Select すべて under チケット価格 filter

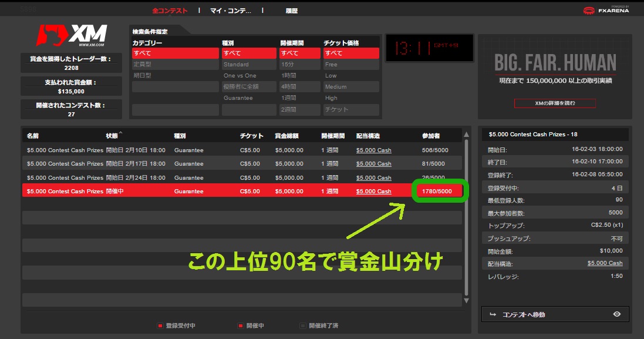click(x=351, y=53)
